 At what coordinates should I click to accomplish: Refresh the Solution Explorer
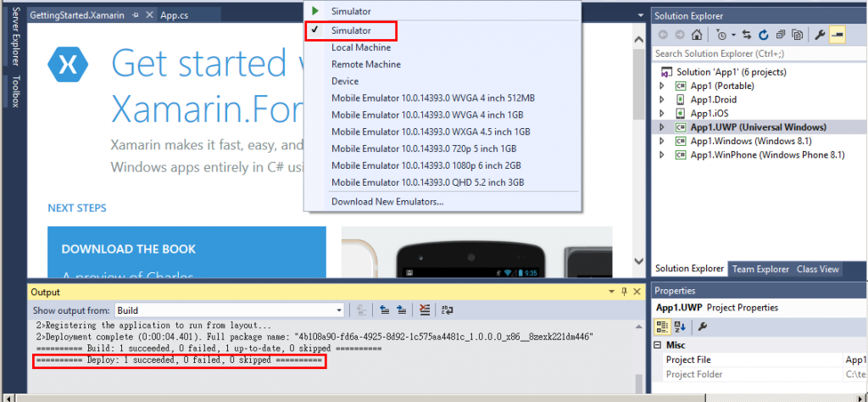click(x=764, y=36)
